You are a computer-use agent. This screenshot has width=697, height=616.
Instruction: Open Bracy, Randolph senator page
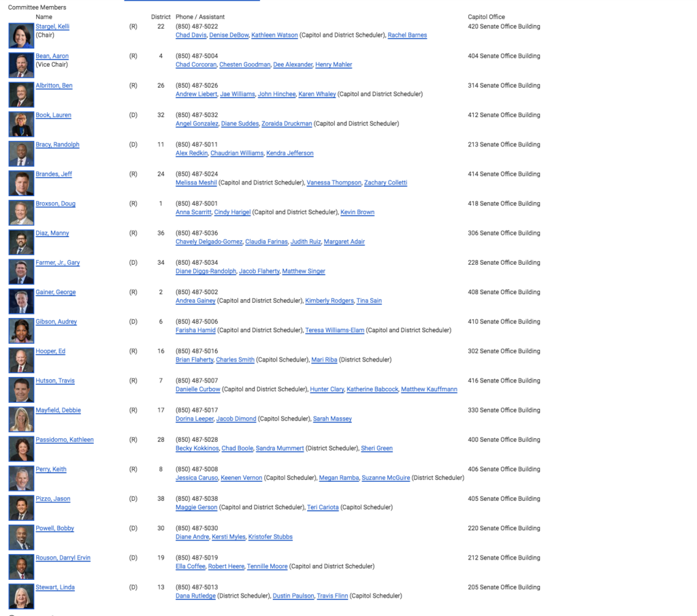point(57,144)
